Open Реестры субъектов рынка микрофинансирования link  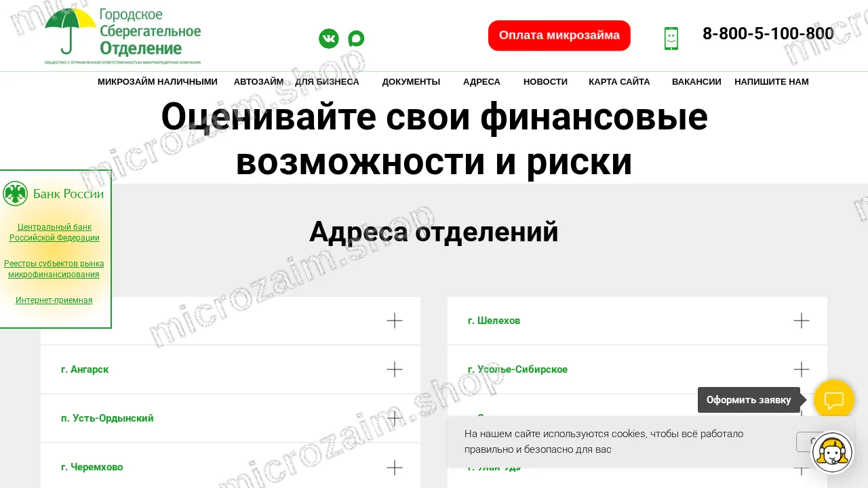click(x=54, y=269)
